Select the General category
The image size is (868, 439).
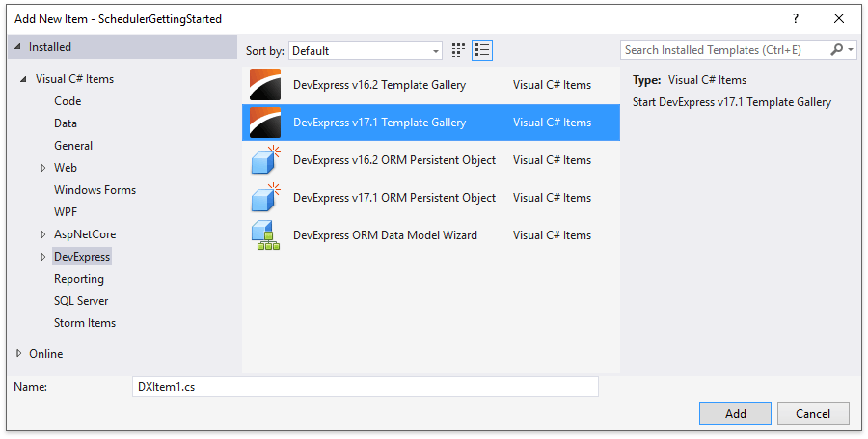[x=73, y=146]
